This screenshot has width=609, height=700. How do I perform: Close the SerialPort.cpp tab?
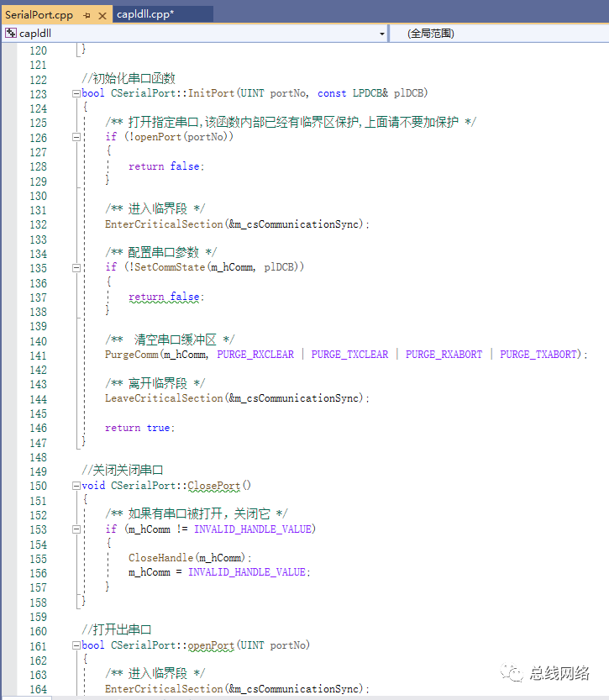(102, 15)
